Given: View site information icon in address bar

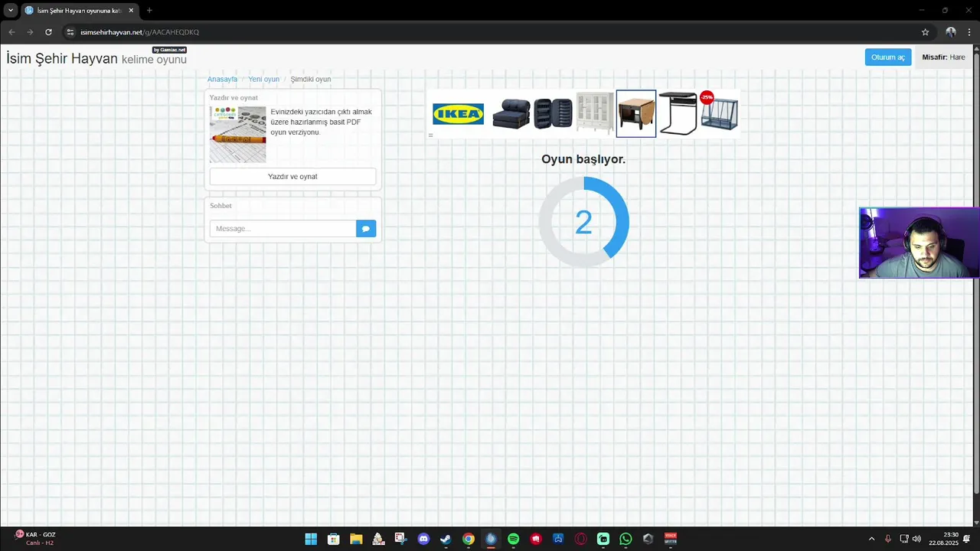Looking at the screenshot, I should pos(70,32).
